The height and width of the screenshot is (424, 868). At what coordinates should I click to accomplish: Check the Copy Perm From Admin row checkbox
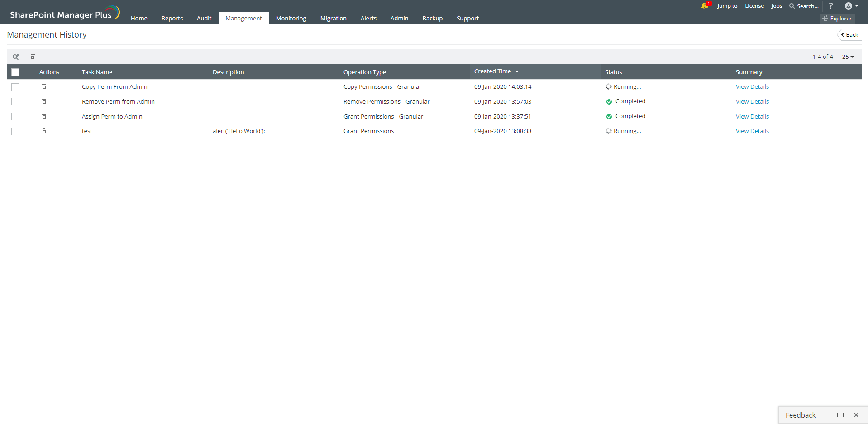(x=15, y=87)
